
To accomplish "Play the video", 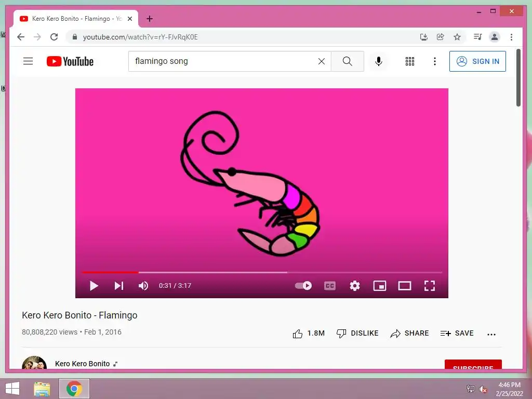I will tap(94, 286).
